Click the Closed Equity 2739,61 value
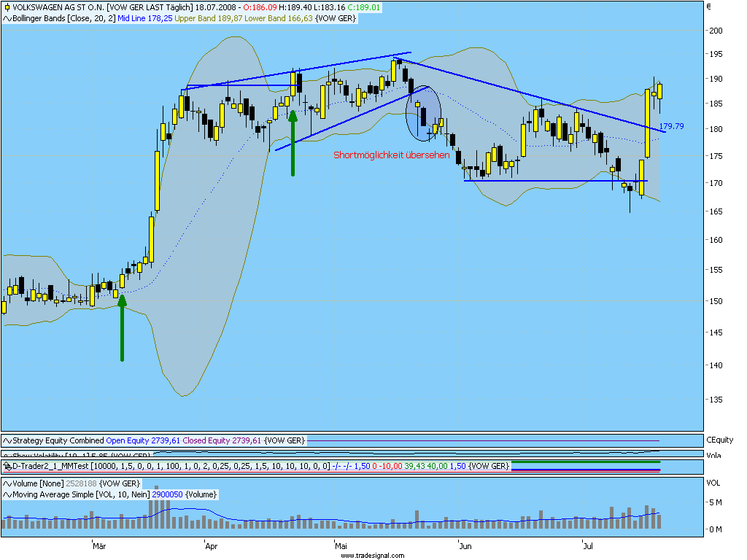The image size is (747, 560). pos(222,440)
